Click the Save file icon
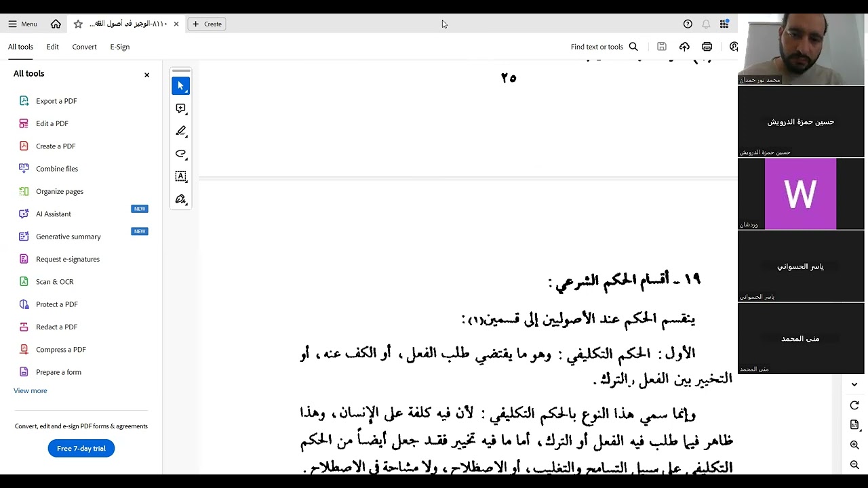 point(662,47)
